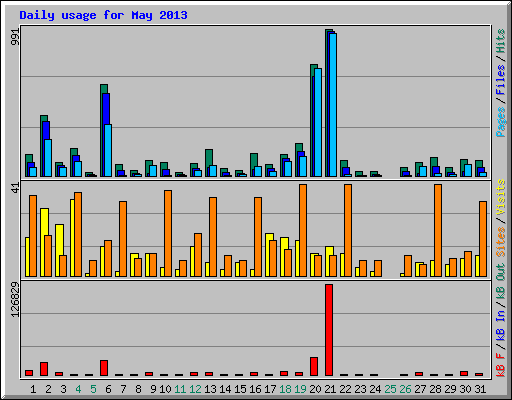
Task: Click the orange Sites bar for day 13
Action: (x=213, y=237)
